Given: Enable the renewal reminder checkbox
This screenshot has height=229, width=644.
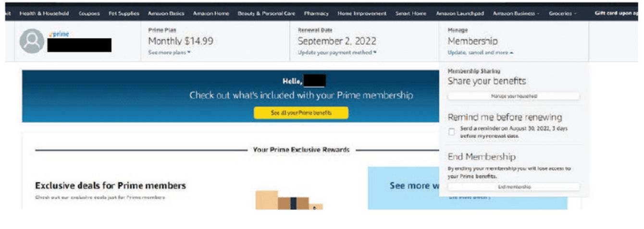Looking at the screenshot, I should pyautogui.click(x=451, y=132).
